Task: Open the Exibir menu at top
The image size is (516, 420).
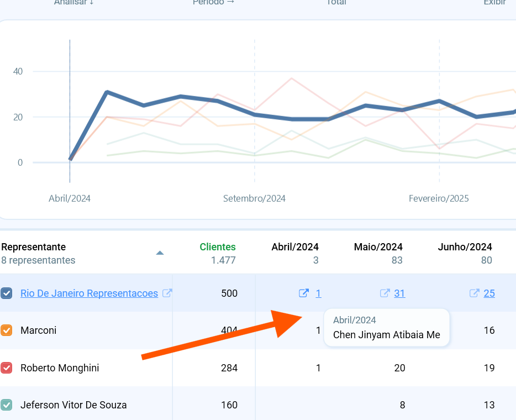Action: click(494, 2)
